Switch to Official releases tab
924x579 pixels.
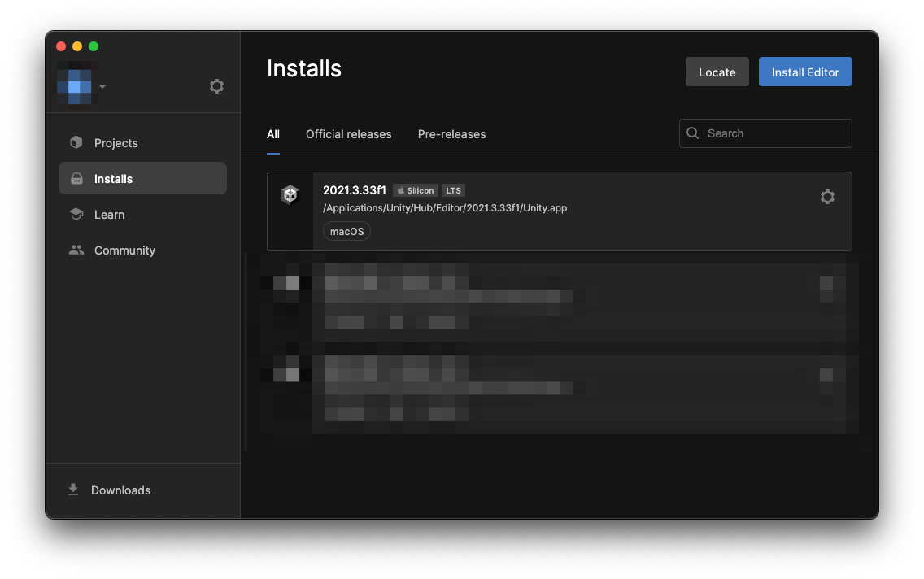click(348, 134)
